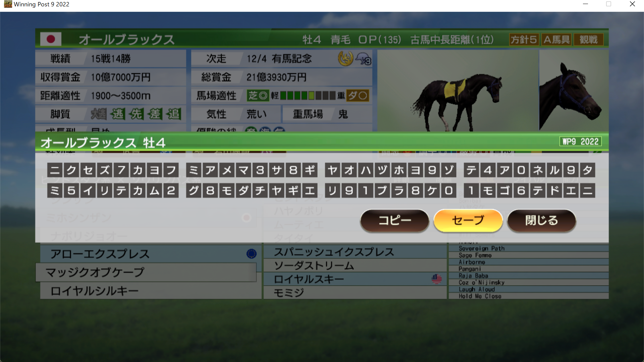Click the 気性 荒い field
The height and width of the screenshot is (362, 644).
coord(236,114)
